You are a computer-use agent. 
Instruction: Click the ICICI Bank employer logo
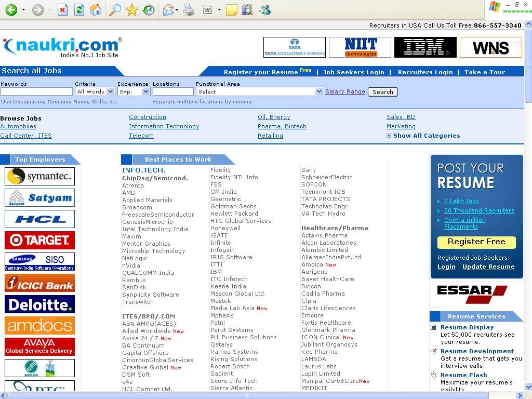(x=39, y=283)
